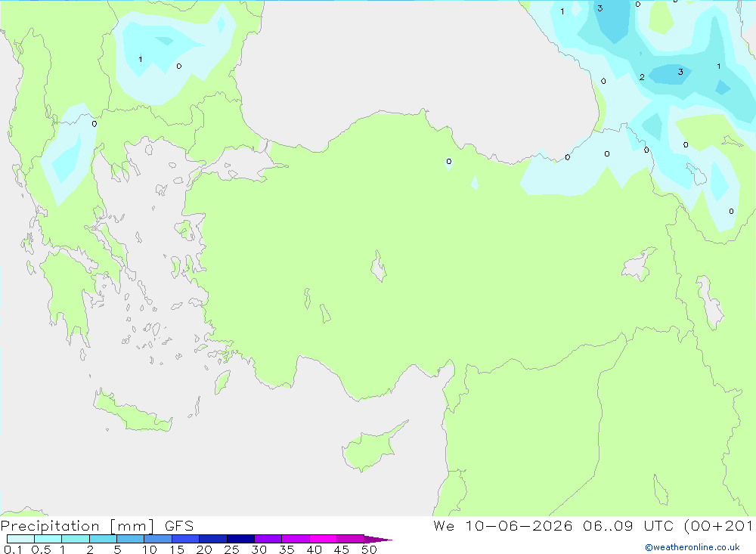756x554 pixels.
Task: Select legend swatch between 5 and 10
Action: pos(131,539)
